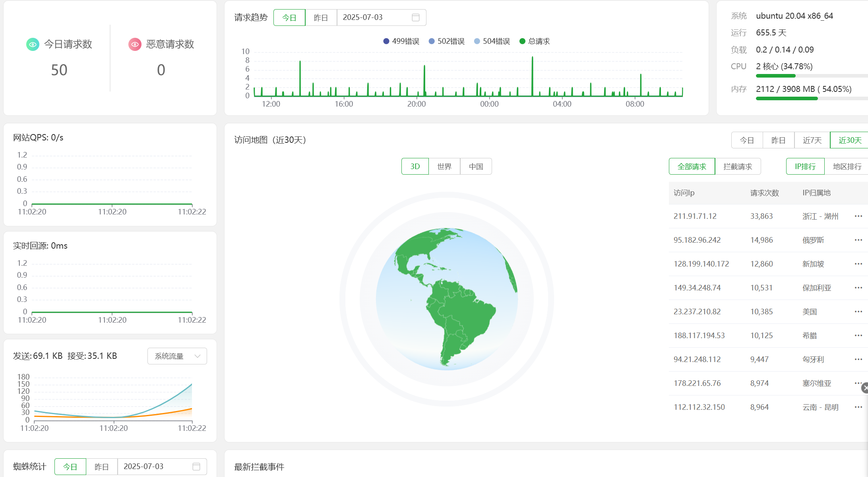This screenshot has height=477, width=868.
Task: Open more options for IP 149.34.248.74
Action: (858, 288)
